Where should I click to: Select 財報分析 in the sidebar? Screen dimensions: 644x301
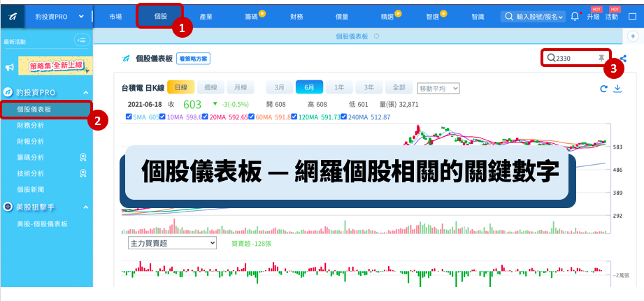click(x=30, y=142)
